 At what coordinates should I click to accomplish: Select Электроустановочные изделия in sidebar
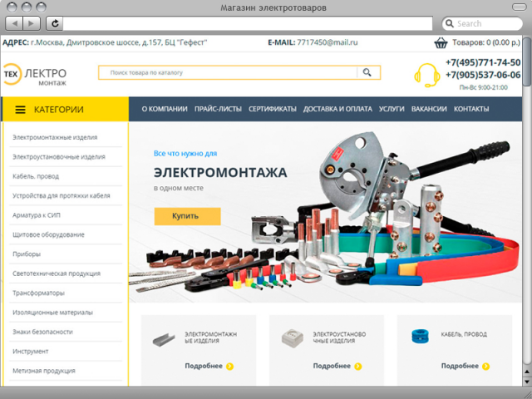59,157
